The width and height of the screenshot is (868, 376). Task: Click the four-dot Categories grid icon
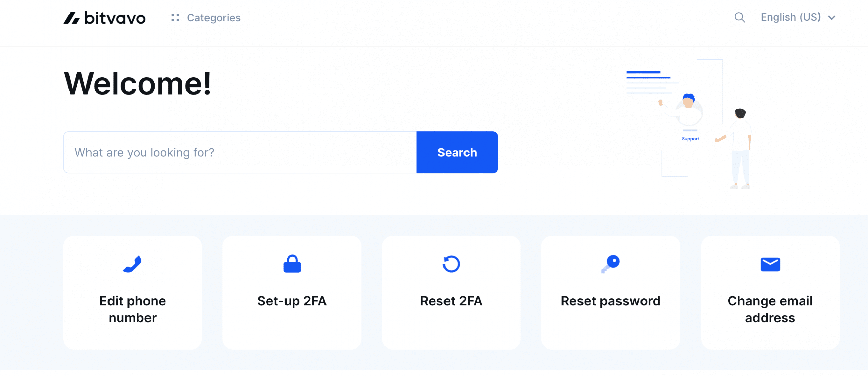[175, 18]
